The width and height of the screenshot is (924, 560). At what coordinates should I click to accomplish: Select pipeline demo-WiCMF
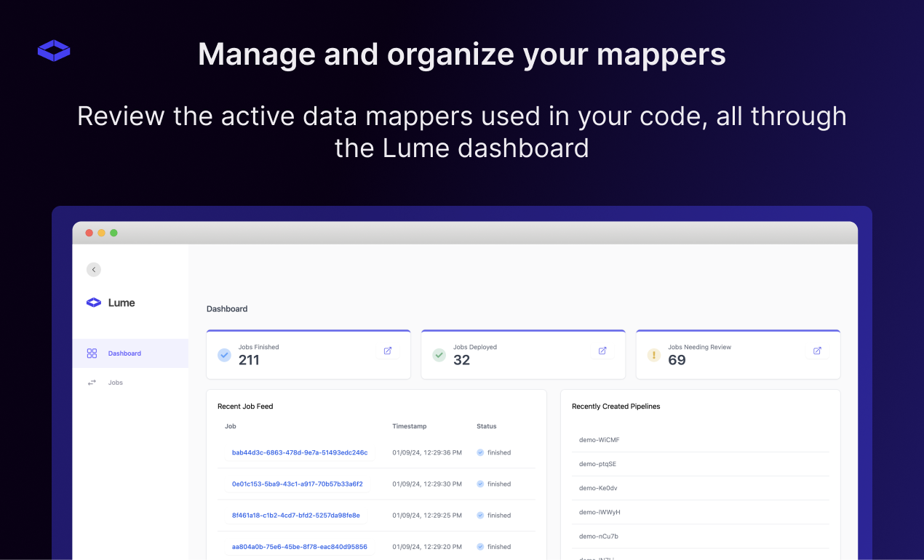(600, 440)
